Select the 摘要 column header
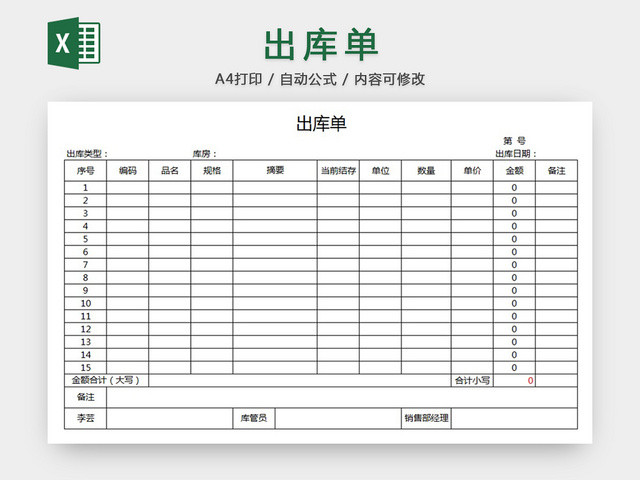The width and height of the screenshot is (640, 480). [x=275, y=171]
